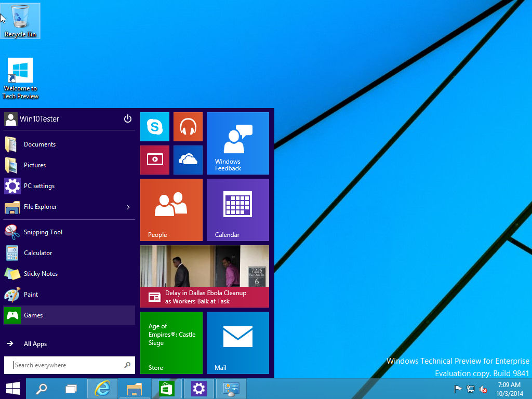Viewport: 532px width, 399px height.
Task: Launch Internet Explorer from the taskbar
Action: (102, 388)
